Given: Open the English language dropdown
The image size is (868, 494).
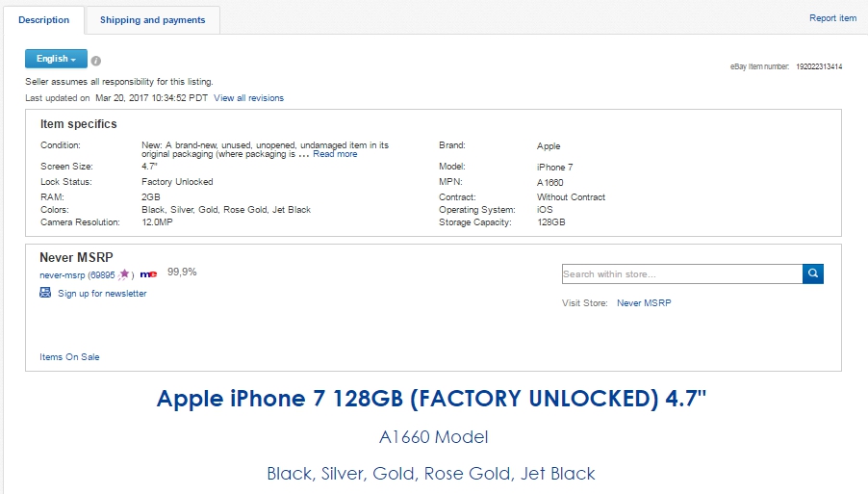Looking at the screenshot, I should [x=56, y=59].
